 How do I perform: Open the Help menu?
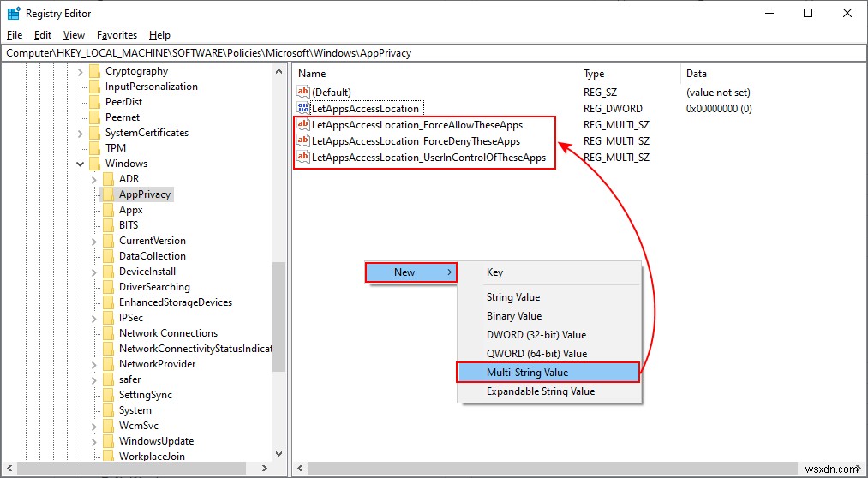[159, 35]
